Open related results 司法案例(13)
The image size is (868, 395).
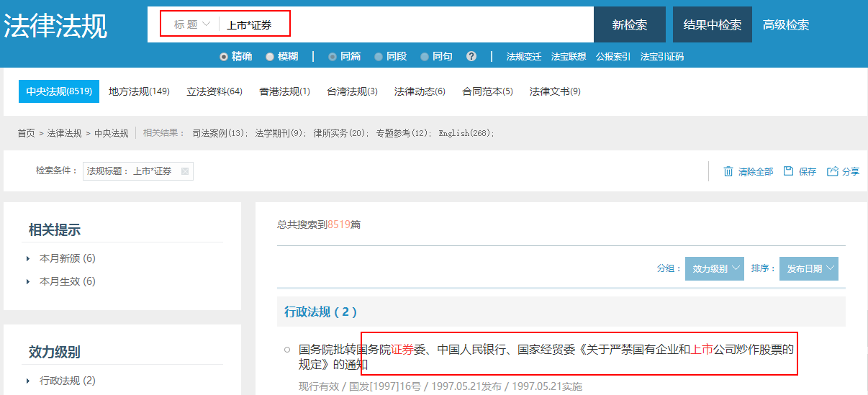(220, 133)
